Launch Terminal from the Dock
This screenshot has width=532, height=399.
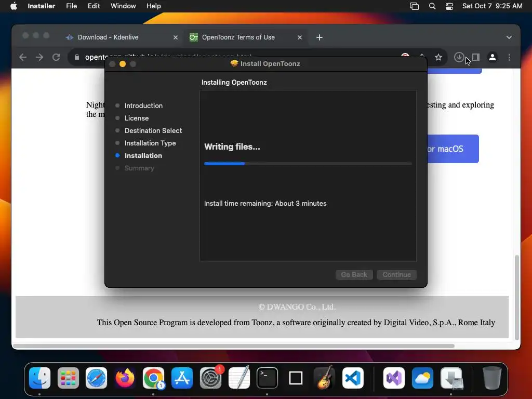point(267,378)
